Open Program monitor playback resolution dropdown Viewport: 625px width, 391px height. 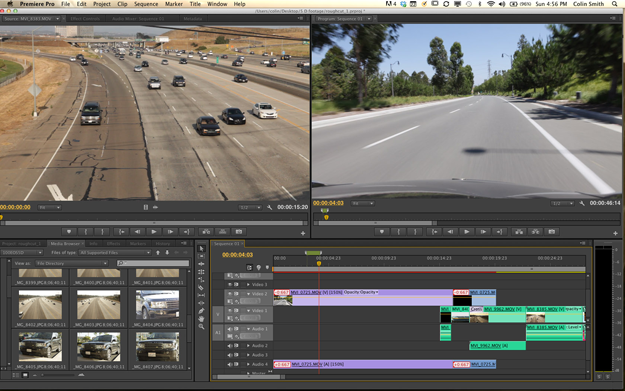pos(562,203)
